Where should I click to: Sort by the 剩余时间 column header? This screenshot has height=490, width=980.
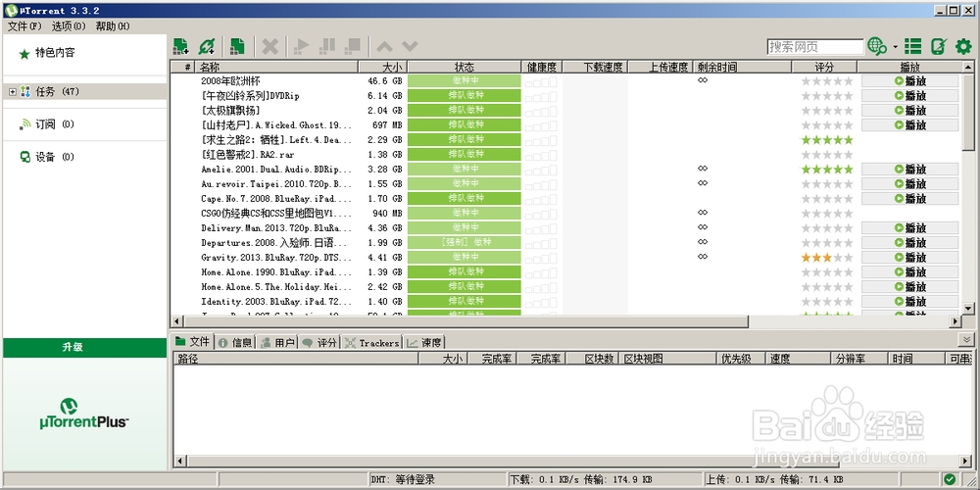tap(742, 67)
